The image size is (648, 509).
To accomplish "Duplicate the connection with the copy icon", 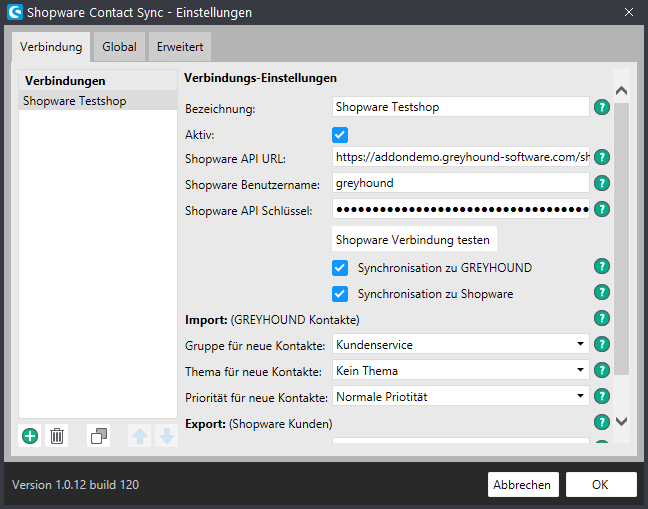I will (99, 436).
